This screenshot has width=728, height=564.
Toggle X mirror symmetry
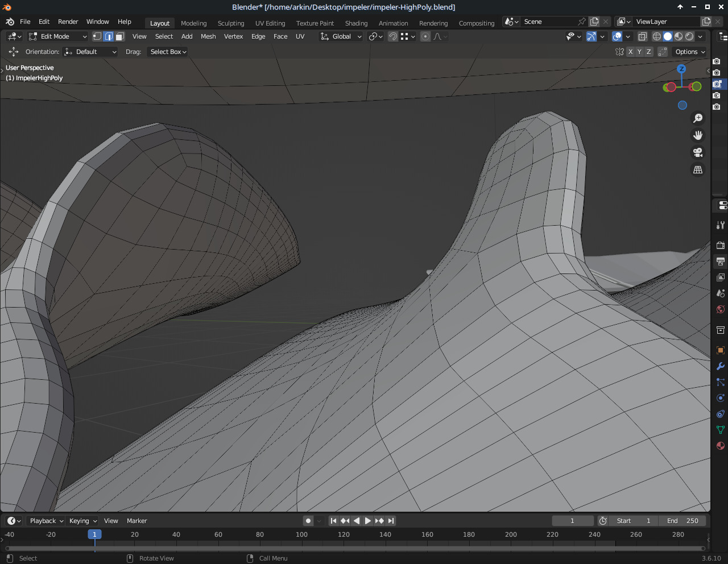tap(630, 52)
